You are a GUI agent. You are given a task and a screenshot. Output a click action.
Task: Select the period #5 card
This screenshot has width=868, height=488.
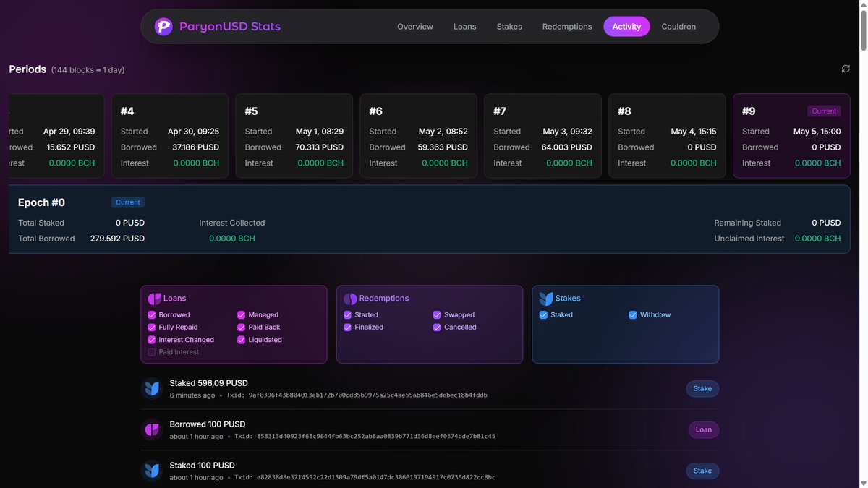coord(294,136)
